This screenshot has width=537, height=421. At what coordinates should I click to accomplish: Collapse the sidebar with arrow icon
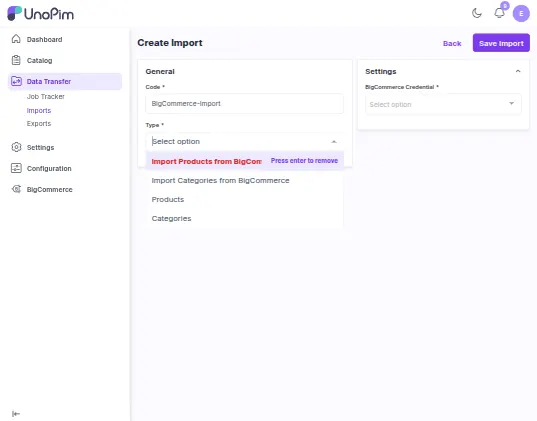tap(16, 414)
